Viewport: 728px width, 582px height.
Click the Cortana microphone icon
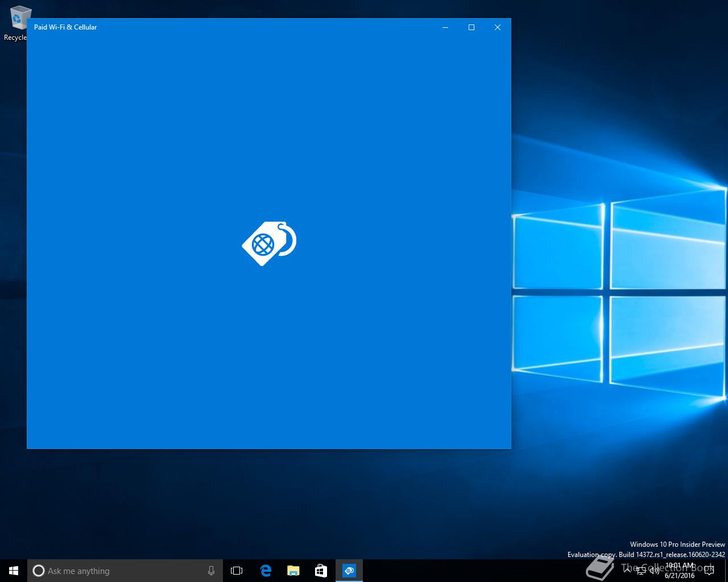211,571
